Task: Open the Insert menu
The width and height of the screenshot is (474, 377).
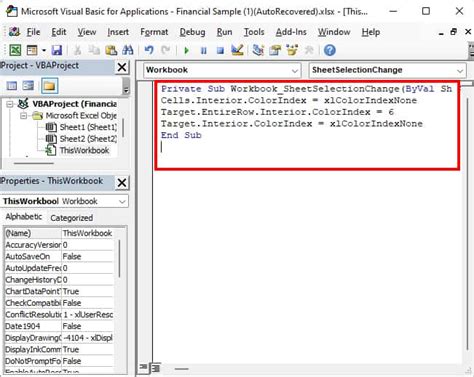Action: (x=118, y=32)
